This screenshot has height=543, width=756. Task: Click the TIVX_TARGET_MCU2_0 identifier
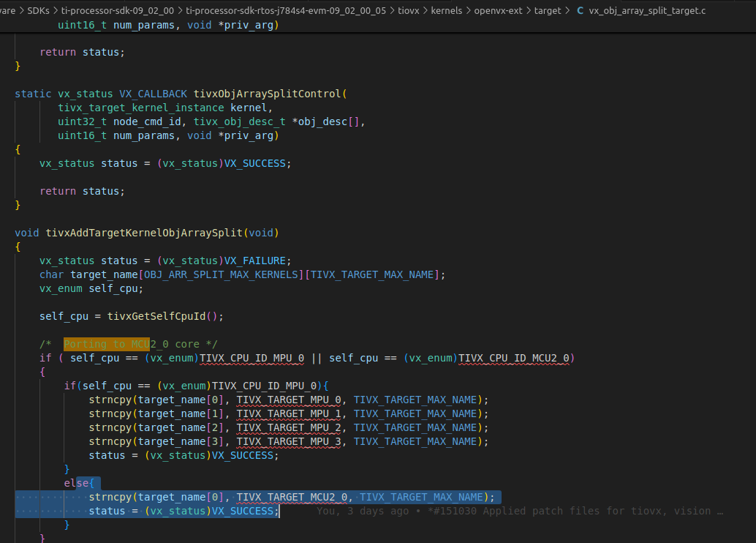[292, 497]
